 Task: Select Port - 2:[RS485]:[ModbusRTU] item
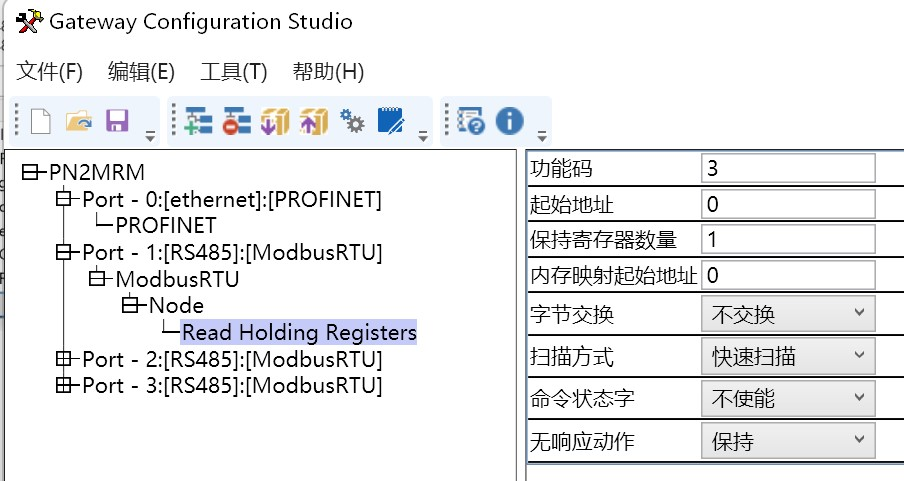click(232, 359)
